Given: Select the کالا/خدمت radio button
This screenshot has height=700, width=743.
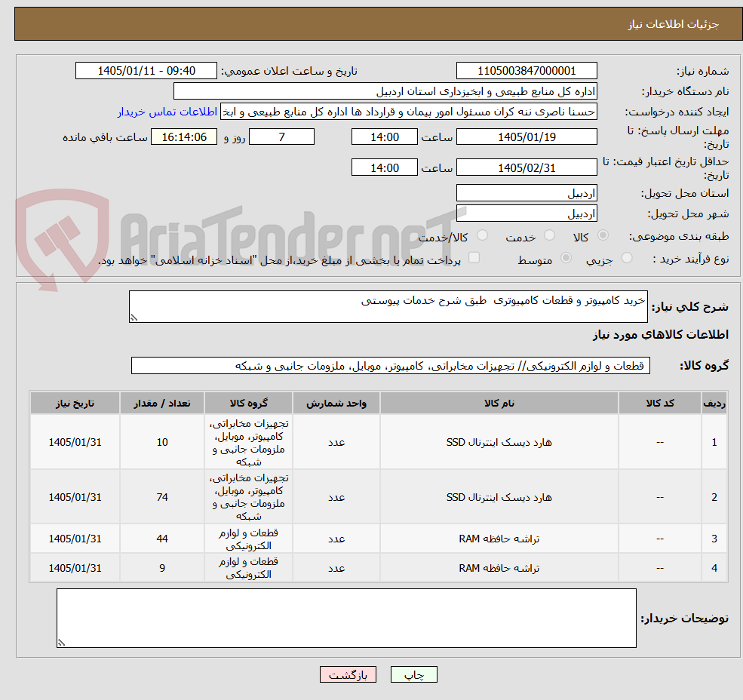Looking at the screenshot, I should 482,235.
